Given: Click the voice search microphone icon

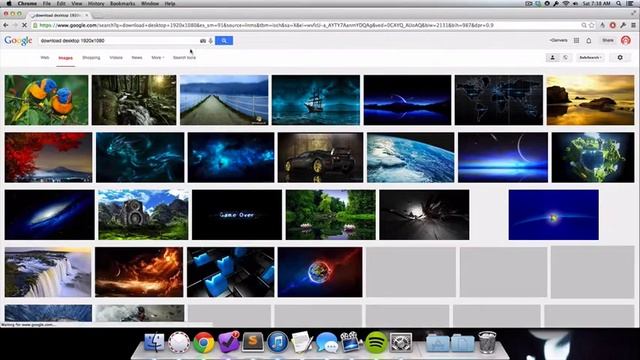Looking at the screenshot, I should pos(211,41).
